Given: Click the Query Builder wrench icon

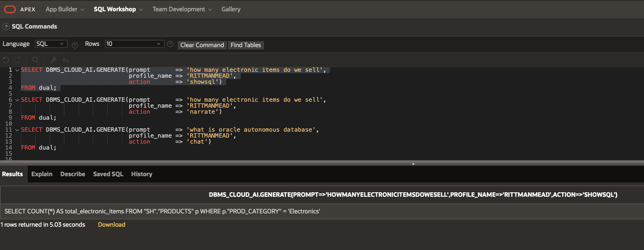Looking at the screenshot, I should pos(53,60).
